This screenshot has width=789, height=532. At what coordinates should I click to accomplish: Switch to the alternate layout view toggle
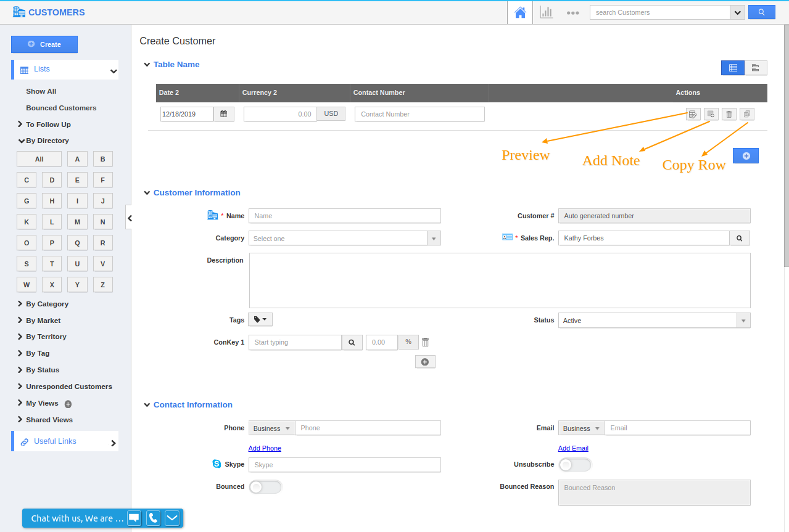pyautogui.click(x=755, y=68)
